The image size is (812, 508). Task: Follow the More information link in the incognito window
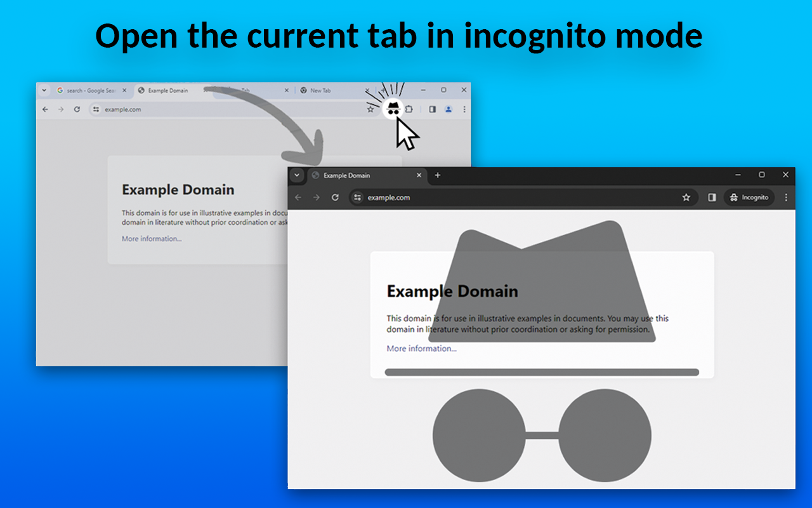[x=422, y=349]
